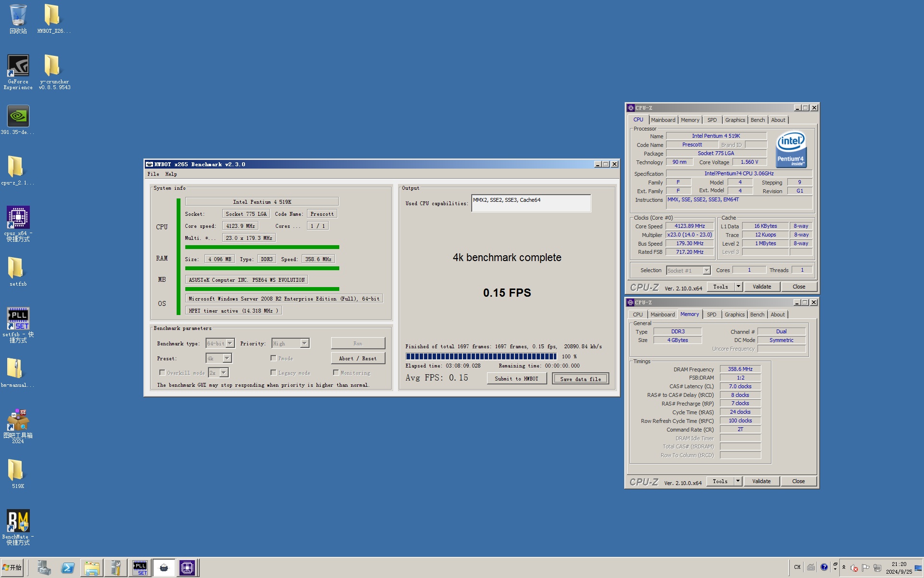Open the Benchmark type 64-bit dropdown
This screenshot has width=924, height=578.
pyautogui.click(x=230, y=343)
